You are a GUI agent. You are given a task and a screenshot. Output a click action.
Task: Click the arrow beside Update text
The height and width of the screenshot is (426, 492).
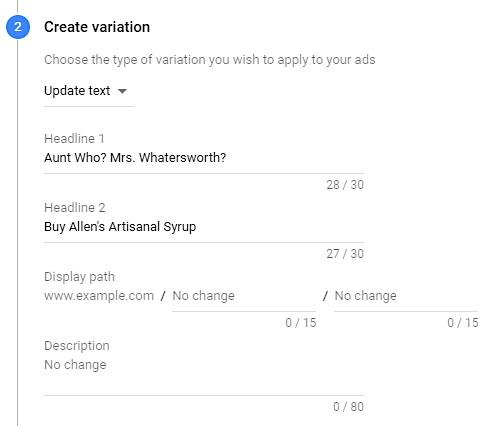[x=123, y=91]
